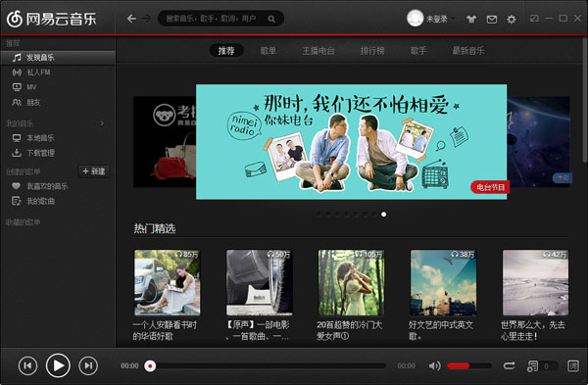Open the skin theme shirt icon

pos(471,20)
